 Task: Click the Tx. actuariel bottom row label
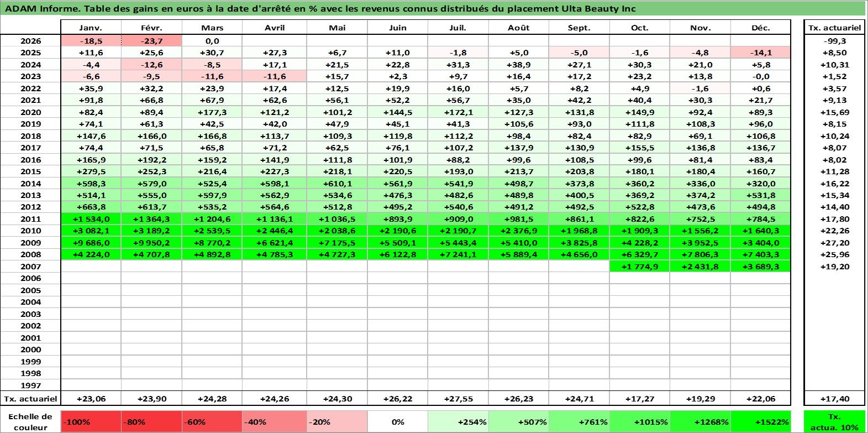(30, 399)
